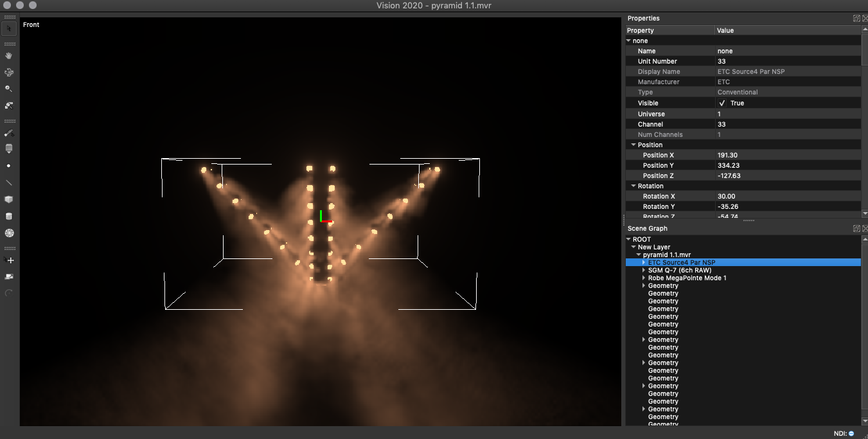Click the NDI status indicator

tap(851, 433)
